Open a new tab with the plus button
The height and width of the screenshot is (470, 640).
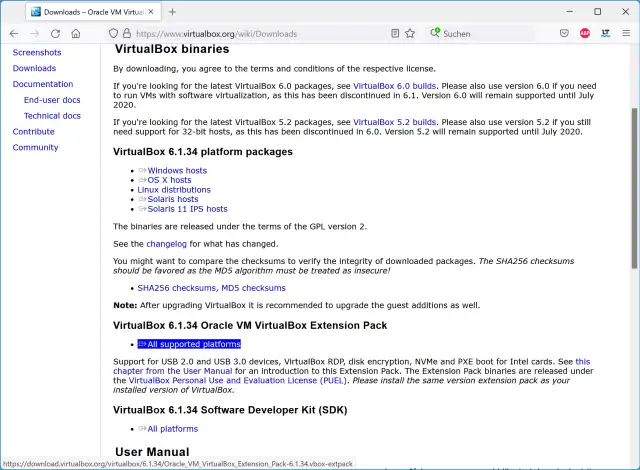172,12
